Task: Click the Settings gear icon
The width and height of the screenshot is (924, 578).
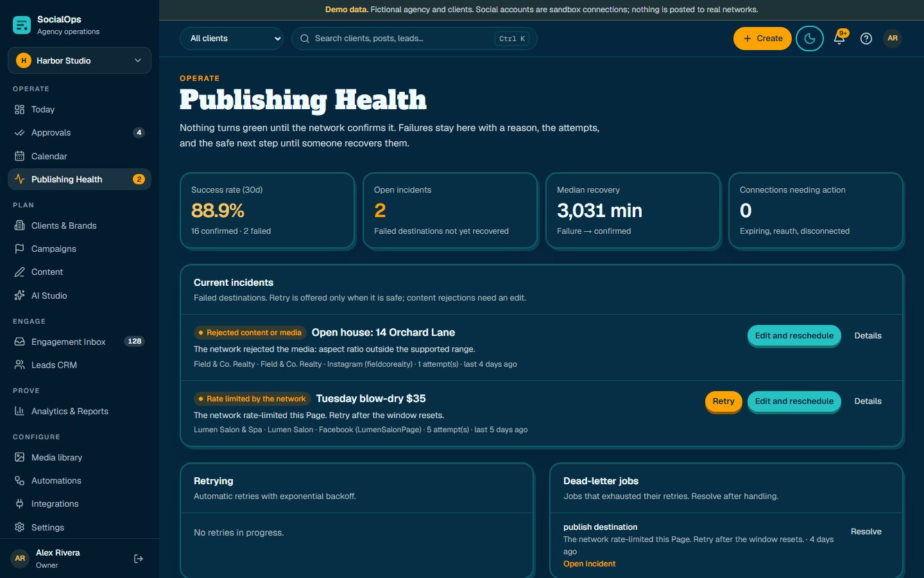Action: click(x=19, y=527)
